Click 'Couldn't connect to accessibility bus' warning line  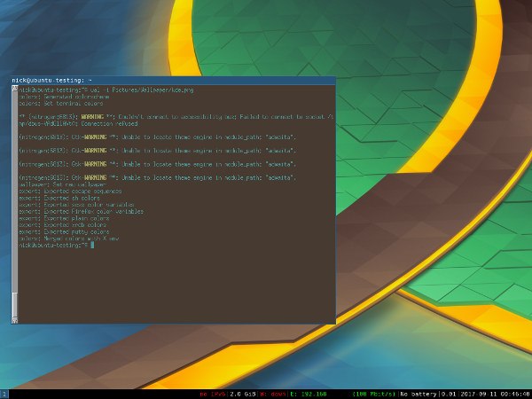[176, 117]
